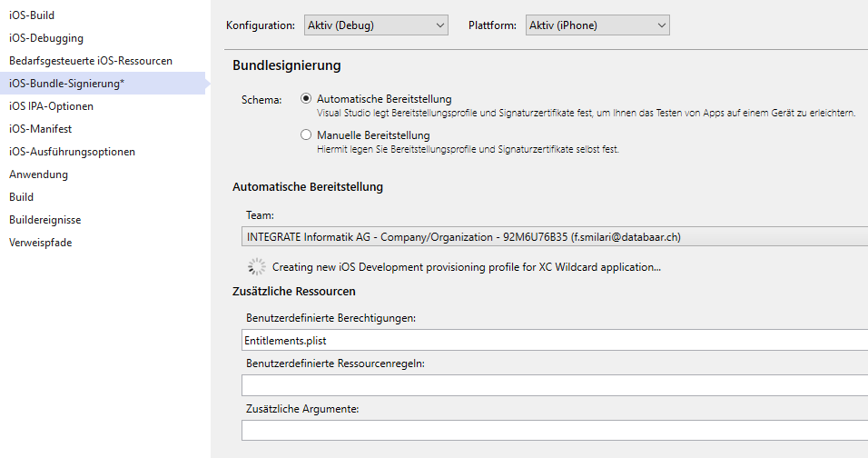Select Manuelle Bereitstellung radio button
The width and height of the screenshot is (868, 458).
point(306,135)
